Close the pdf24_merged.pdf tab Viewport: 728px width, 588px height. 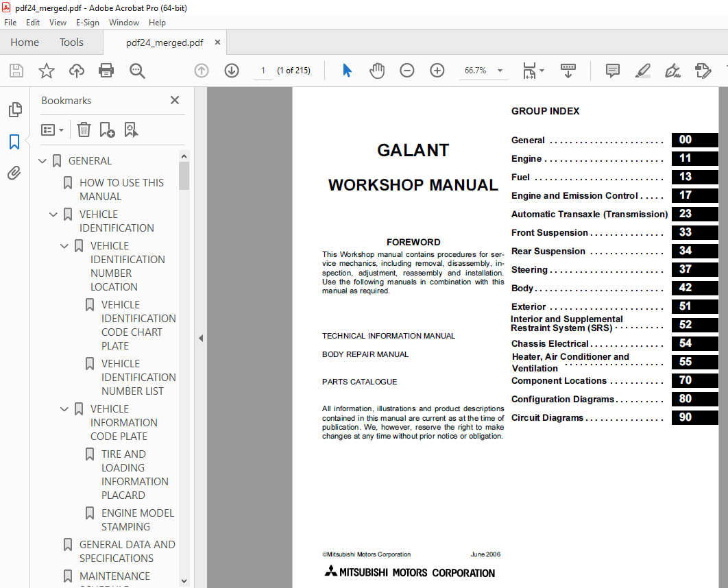click(217, 42)
